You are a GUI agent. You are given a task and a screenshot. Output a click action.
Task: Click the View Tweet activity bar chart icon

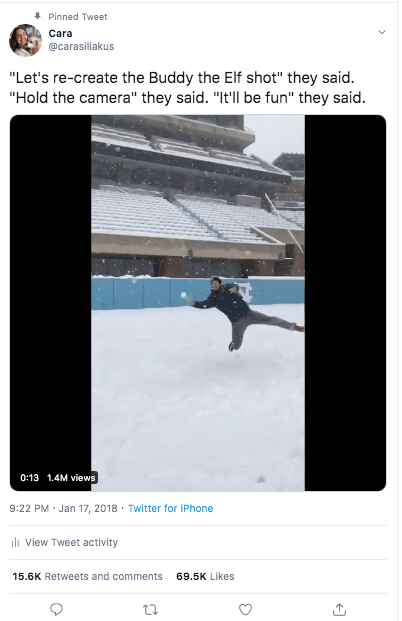coord(15,542)
